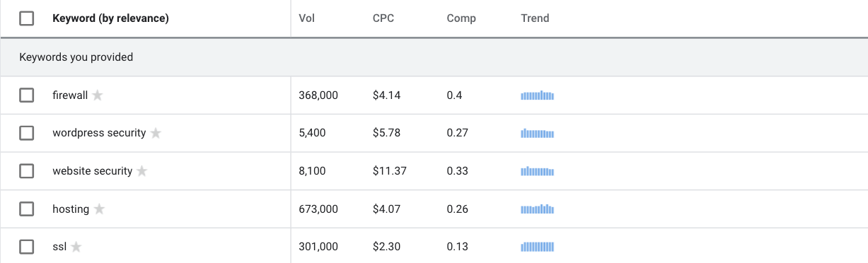
Task: Sort by the Comp column header
Action: coord(461,18)
